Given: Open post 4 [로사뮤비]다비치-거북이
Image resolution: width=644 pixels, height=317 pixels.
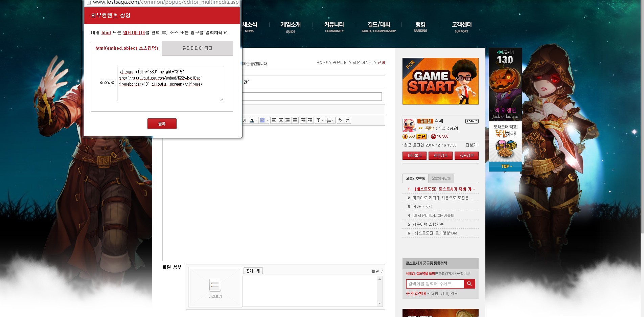Looking at the screenshot, I should pos(433,216).
